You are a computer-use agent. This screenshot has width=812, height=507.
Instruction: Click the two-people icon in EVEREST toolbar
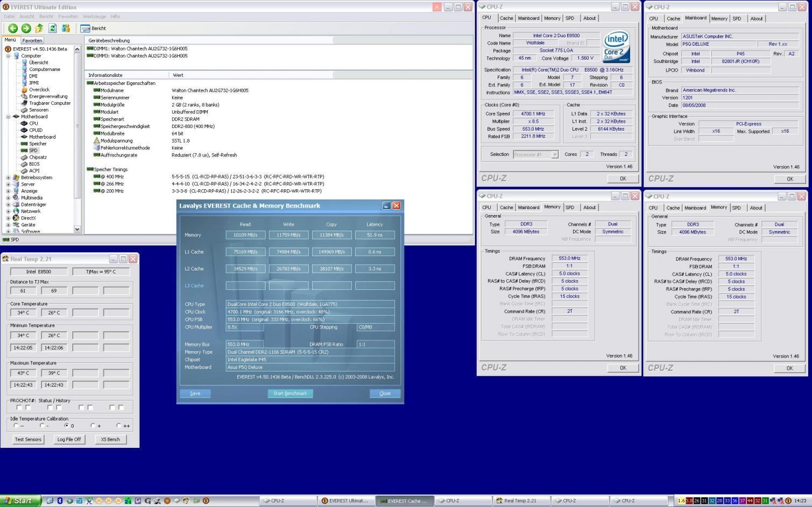[x=66, y=28]
